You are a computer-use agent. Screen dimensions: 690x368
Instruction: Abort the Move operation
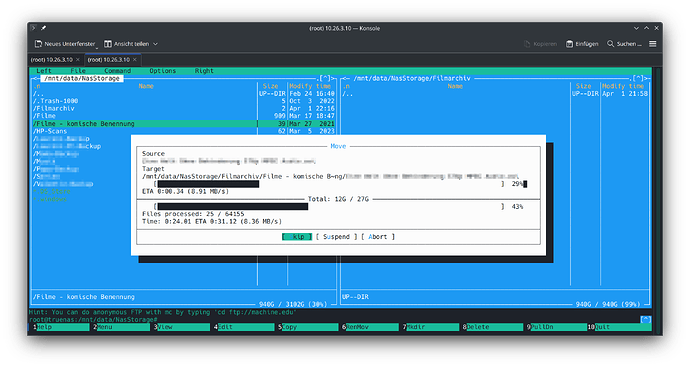[x=378, y=237]
